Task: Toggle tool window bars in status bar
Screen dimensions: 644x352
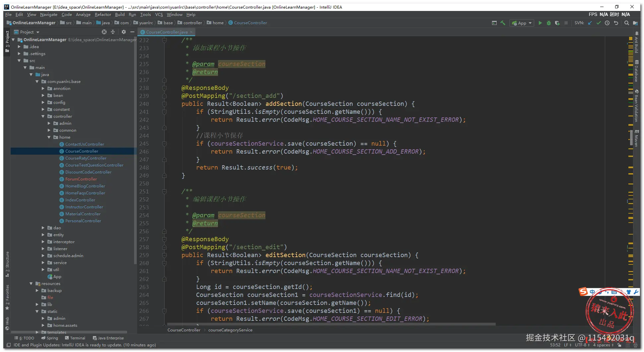Action: [x=9, y=345]
